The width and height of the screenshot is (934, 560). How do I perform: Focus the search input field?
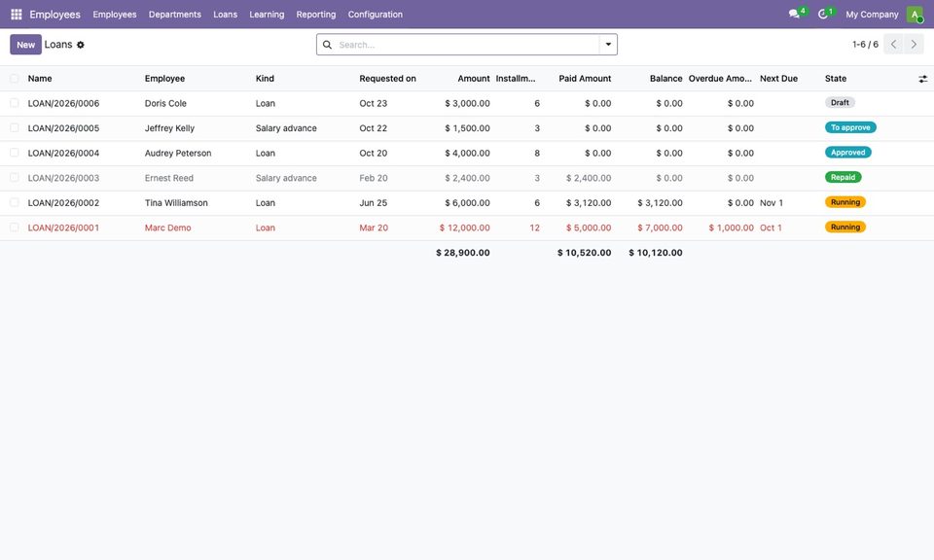coord(466,45)
